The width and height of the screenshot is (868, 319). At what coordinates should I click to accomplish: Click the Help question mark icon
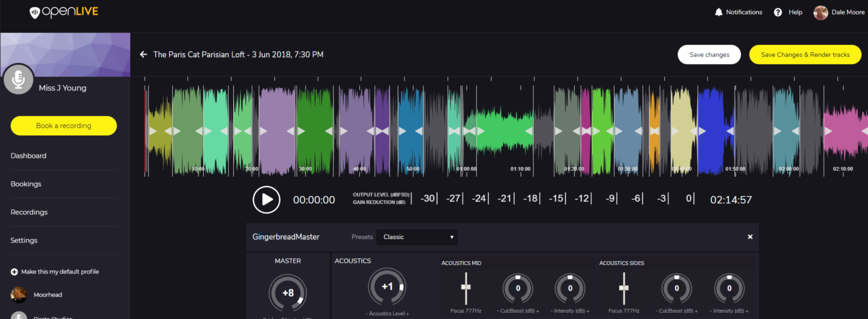778,12
